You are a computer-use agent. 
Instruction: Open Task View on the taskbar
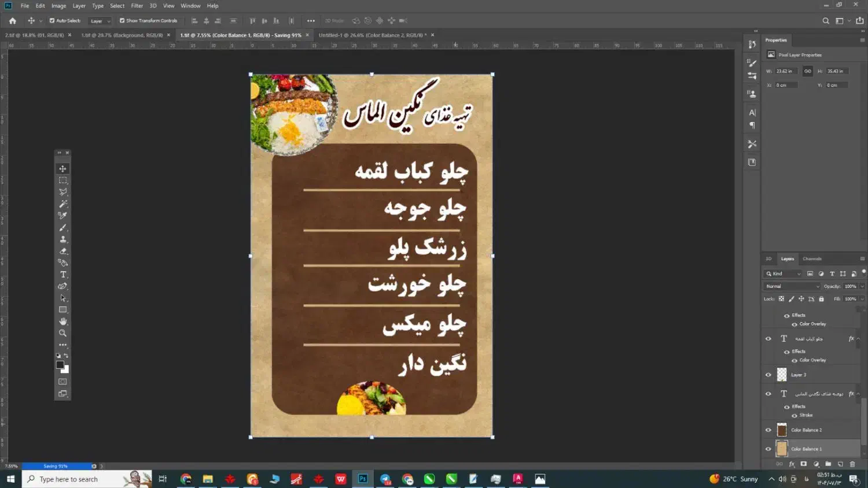[x=163, y=479]
